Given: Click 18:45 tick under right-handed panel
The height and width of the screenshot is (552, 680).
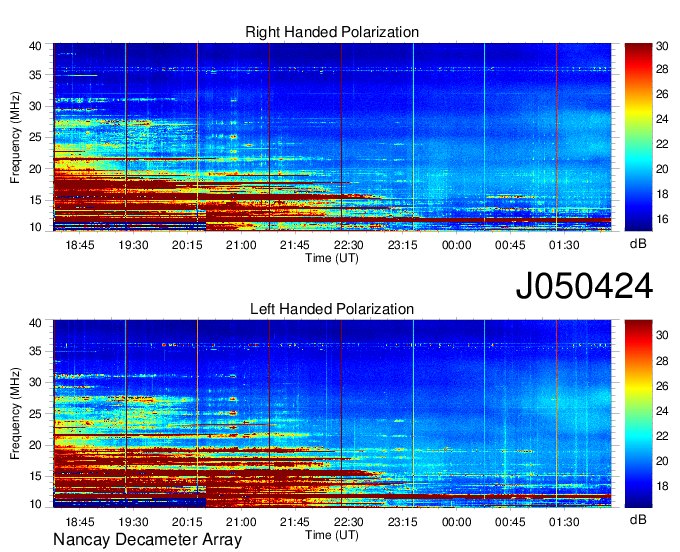Looking at the screenshot, I should (80, 245).
